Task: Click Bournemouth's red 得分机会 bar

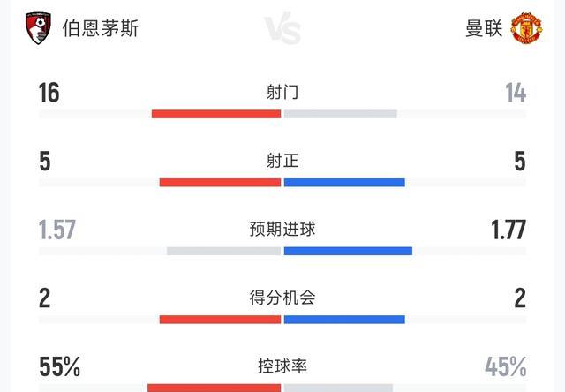Action: [220, 320]
